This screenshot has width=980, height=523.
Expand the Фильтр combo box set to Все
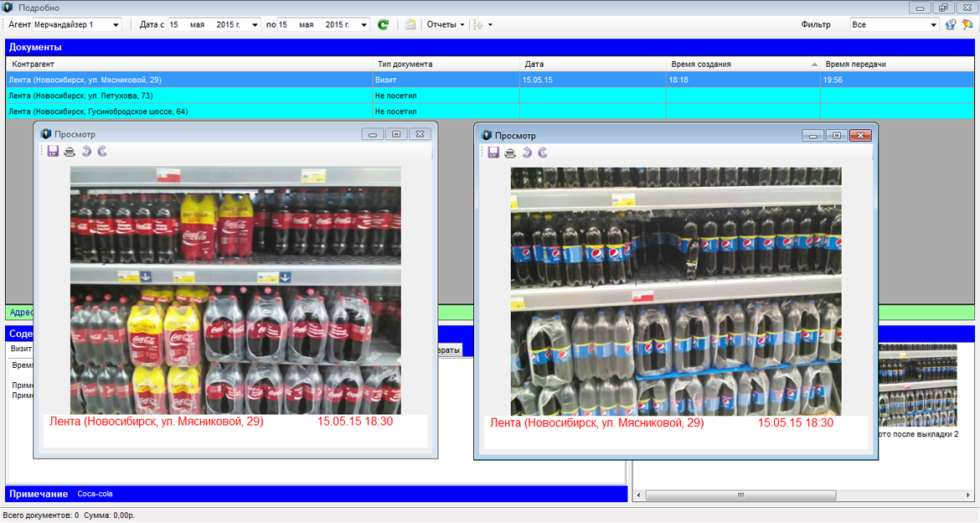[x=934, y=25]
